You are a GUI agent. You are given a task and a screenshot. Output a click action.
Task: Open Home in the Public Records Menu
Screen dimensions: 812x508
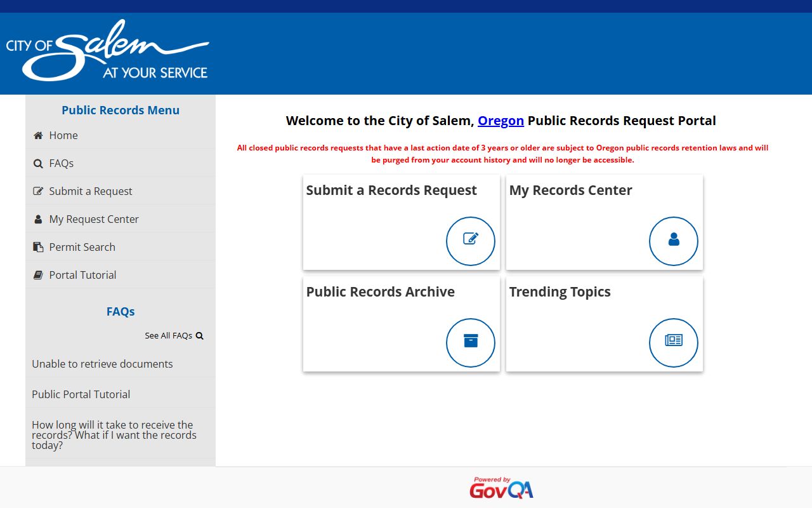click(x=121, y=135)
